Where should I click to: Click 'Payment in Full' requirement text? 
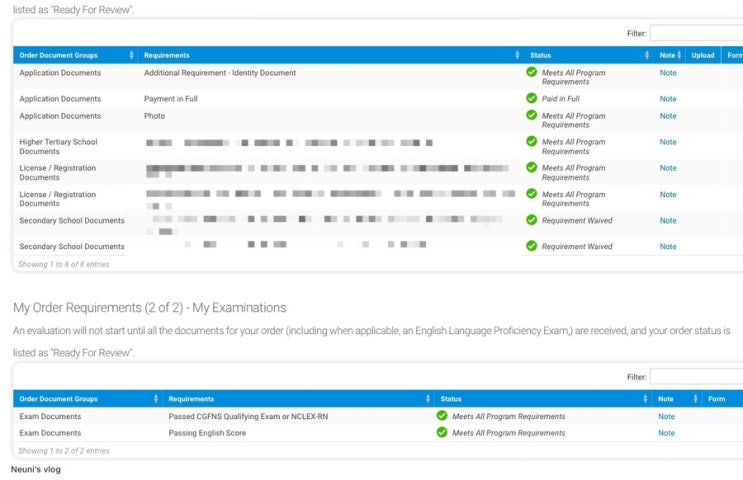coord(171,99)
